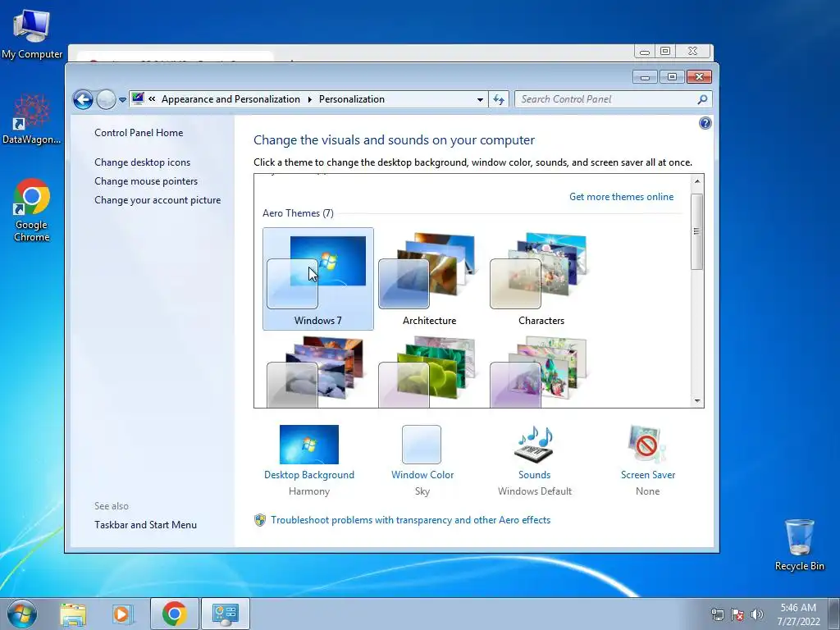The height and width of the screenshot is (630, 840).
Task: Open the Help question mark icon
Action: (x=705, y=123)
